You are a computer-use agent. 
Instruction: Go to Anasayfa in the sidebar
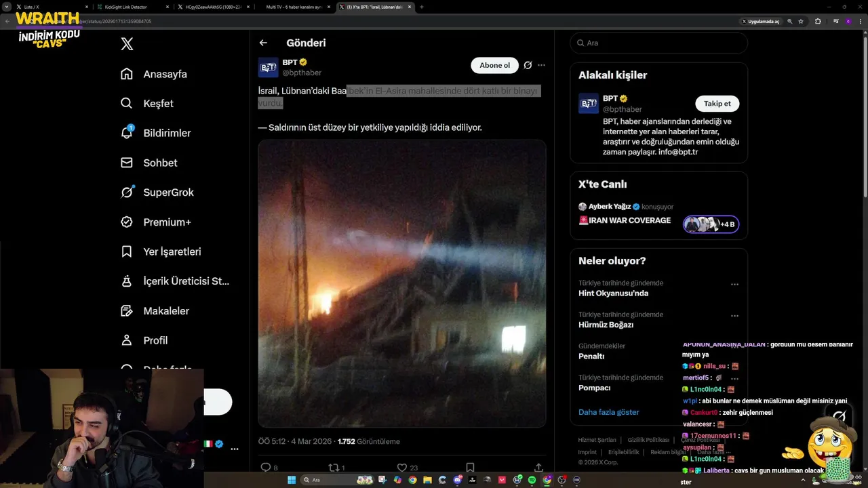click(153, 74)
